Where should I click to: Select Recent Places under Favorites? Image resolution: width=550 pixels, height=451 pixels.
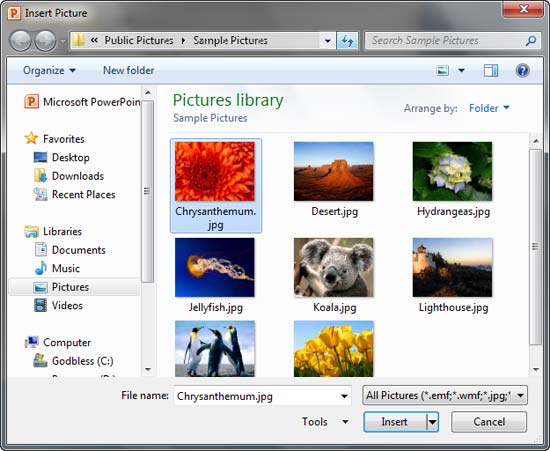tap(83, 194)
